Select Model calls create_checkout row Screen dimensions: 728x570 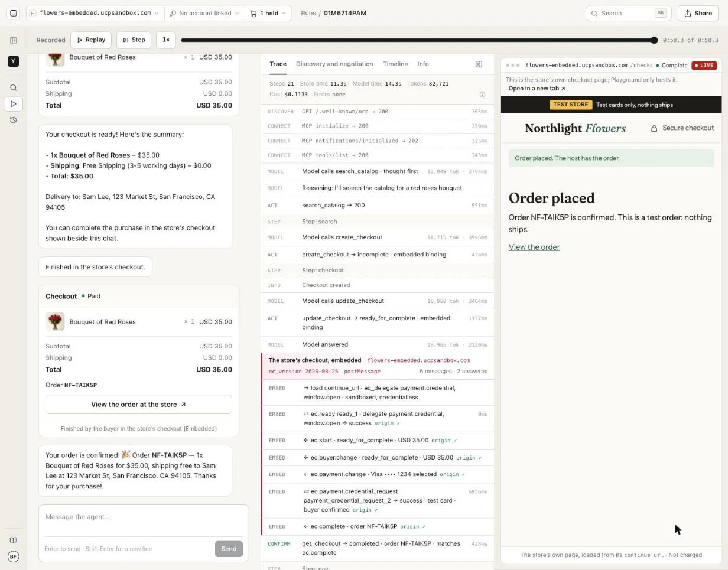coord(378,237)
